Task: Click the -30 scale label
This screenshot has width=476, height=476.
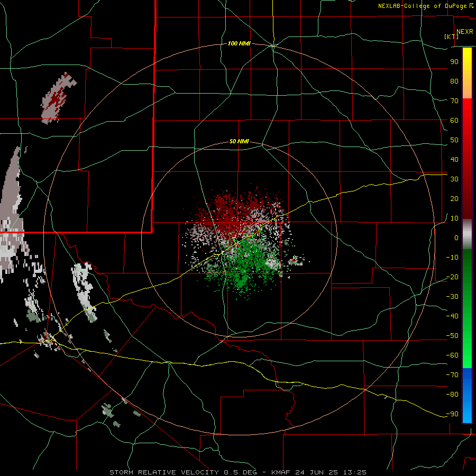Action: tap(452, 297)
